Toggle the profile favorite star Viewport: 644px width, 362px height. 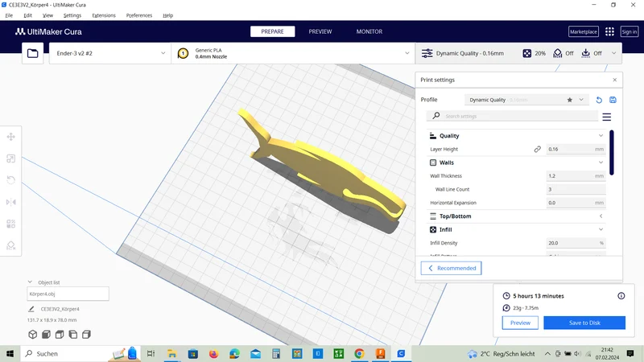(x=570, y=100)
